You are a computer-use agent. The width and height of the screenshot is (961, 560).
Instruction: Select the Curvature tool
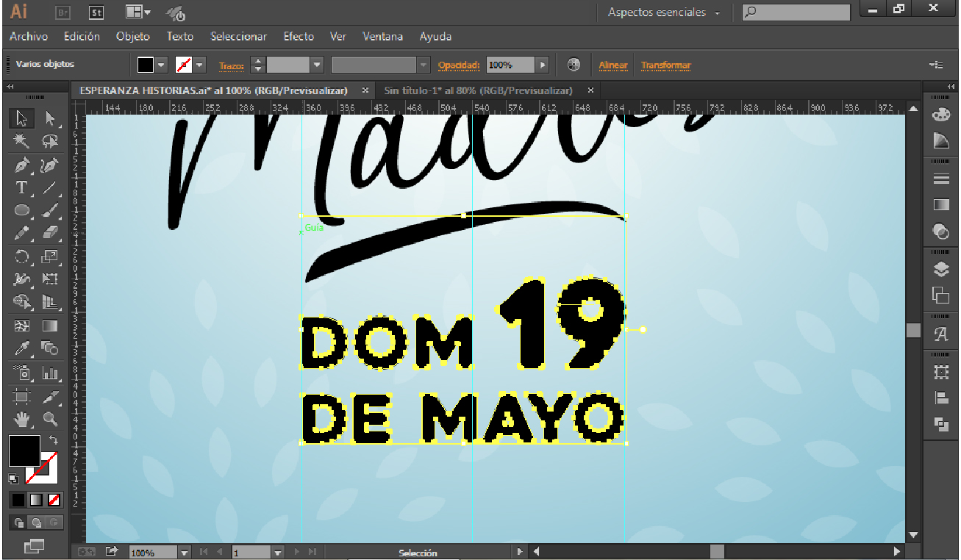click(x=50, y=165)
